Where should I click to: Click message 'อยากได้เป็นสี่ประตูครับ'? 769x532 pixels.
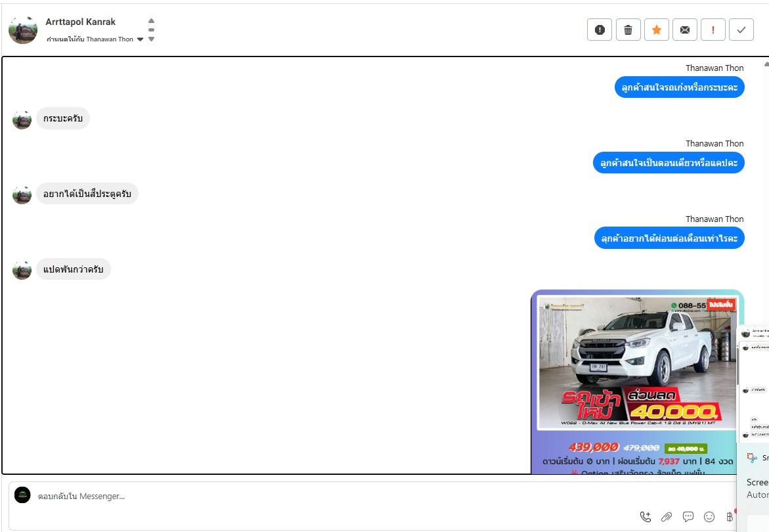coord(87,194)
